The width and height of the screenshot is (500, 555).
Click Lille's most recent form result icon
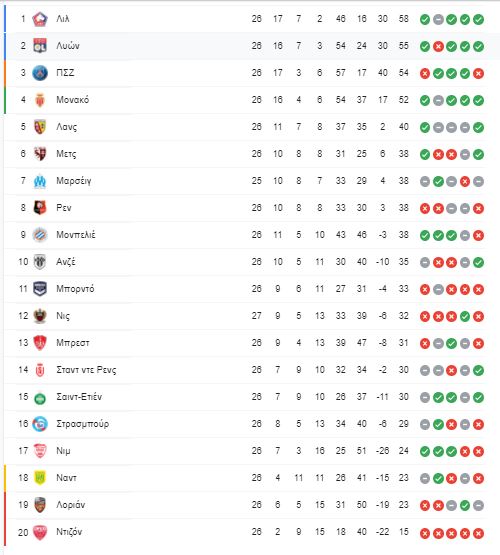pyautogui.click(x=478, y=19)
